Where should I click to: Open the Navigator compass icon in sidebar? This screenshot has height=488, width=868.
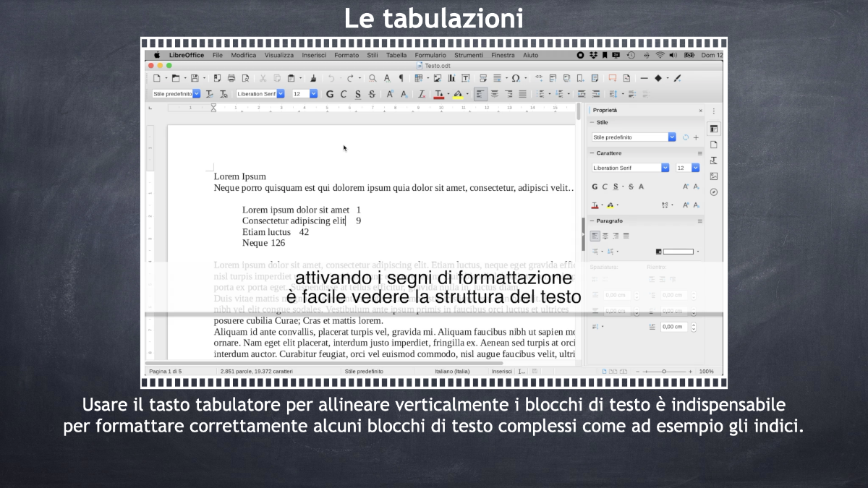(x=714, y=192)
